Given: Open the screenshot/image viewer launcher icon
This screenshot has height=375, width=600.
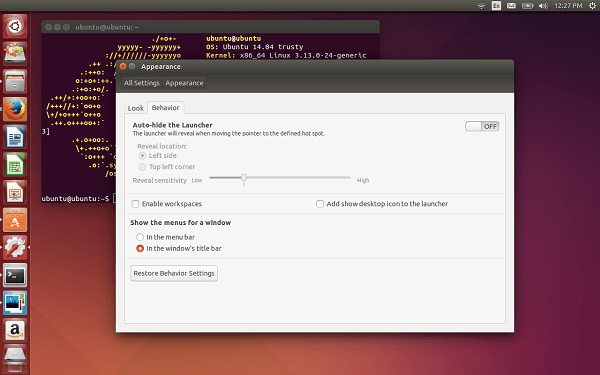Looking at the screenshot, I should pos(15,303).
